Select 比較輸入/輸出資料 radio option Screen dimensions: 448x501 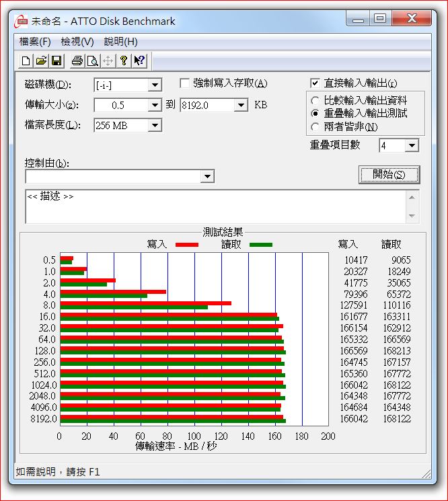tap(315, 101)
